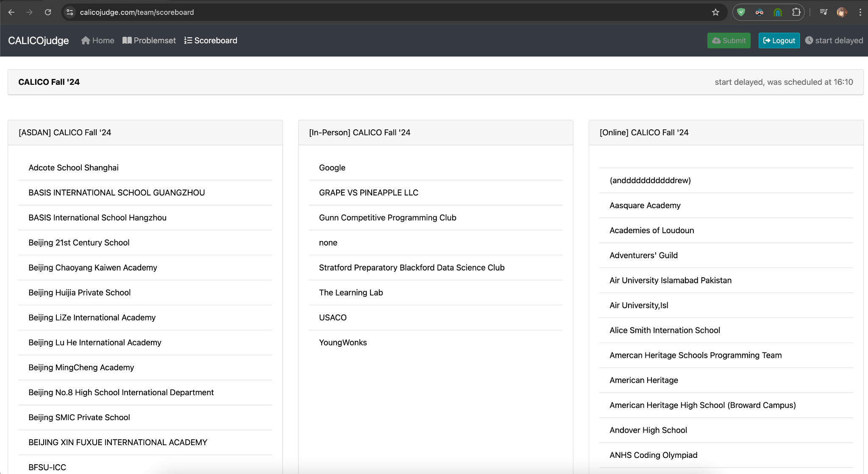Open the Scoreboard list icon
868x474 pixels.
point(188,40)
